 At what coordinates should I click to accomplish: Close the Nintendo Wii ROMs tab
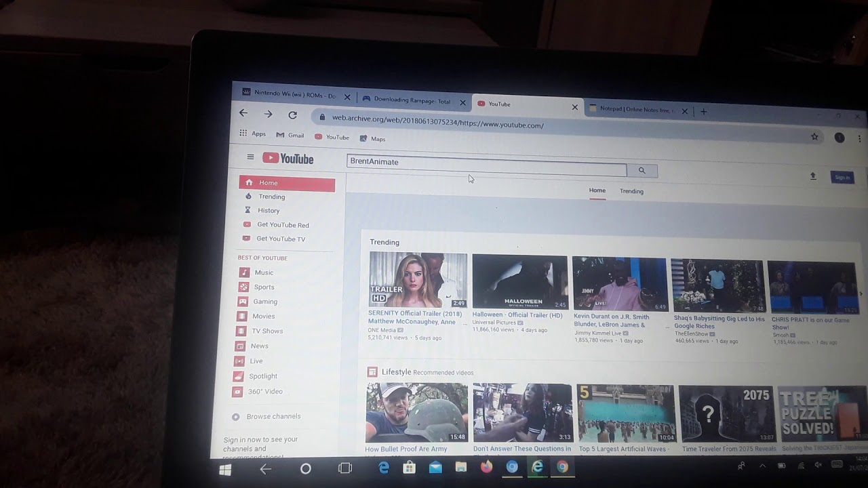pyautogui.click(x=347, y=97)
